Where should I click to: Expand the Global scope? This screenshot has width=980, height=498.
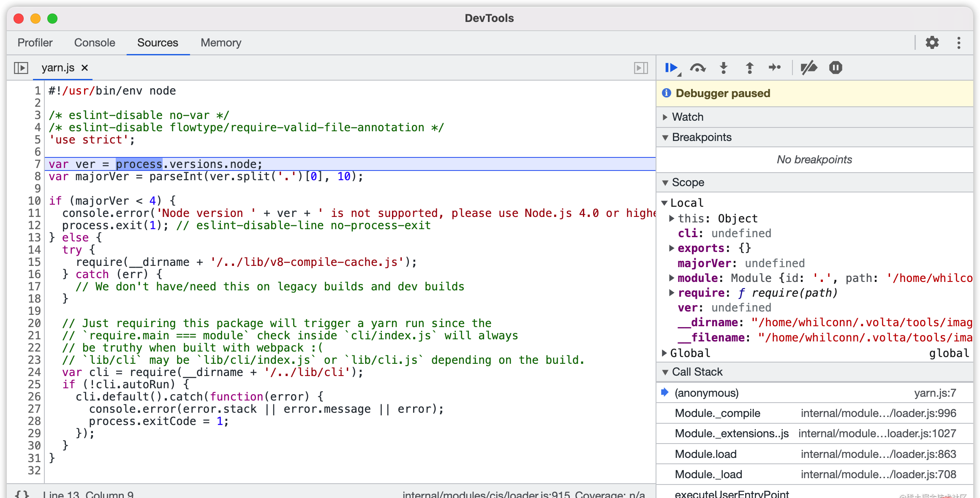coord(665,353)
